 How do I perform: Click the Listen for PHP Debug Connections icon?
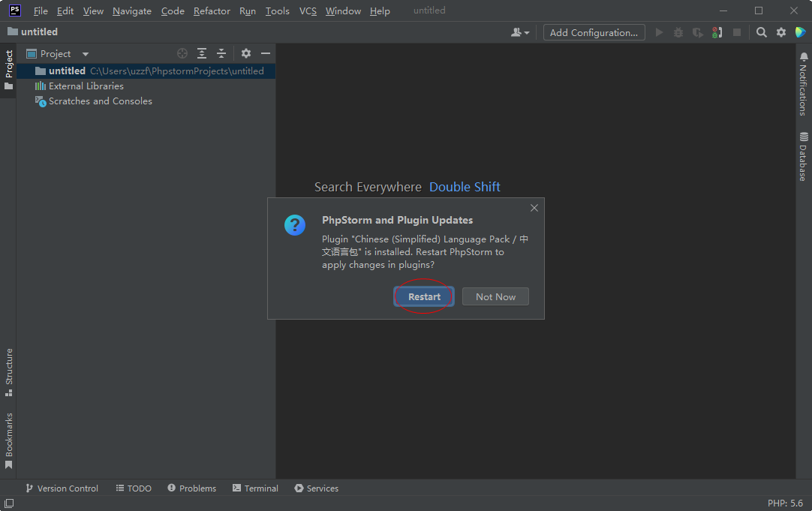click(x=717, y=32)
